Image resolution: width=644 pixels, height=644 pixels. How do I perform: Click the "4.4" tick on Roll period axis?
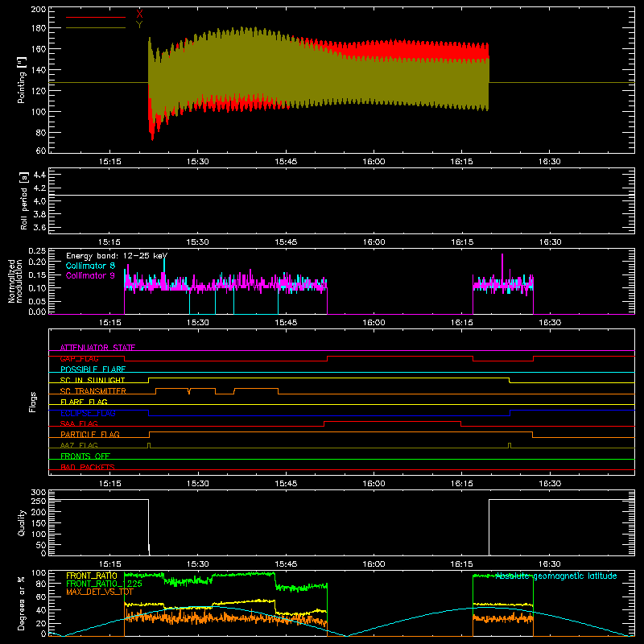pyautogui.click(x=39, y=175)
